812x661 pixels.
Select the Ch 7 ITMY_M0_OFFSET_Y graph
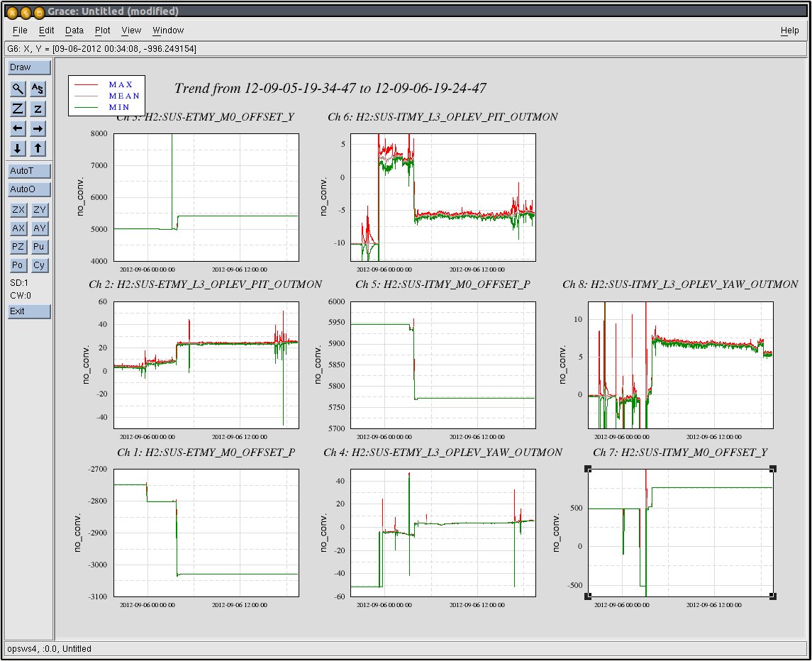tap(681, 533)
